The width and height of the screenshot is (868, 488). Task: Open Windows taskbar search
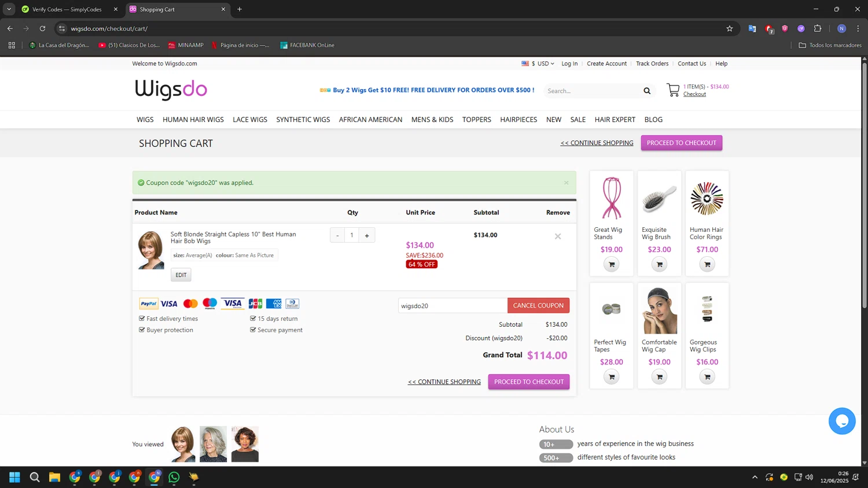[x=35, y=477]
